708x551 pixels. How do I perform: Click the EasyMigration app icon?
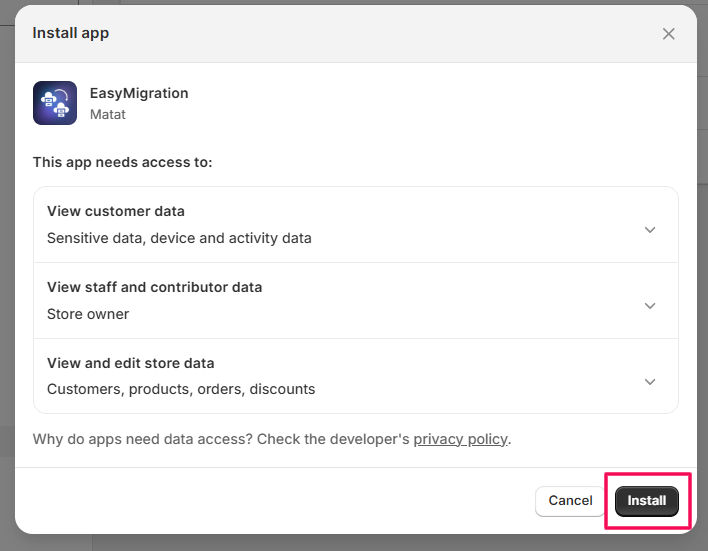coord(55,103)
